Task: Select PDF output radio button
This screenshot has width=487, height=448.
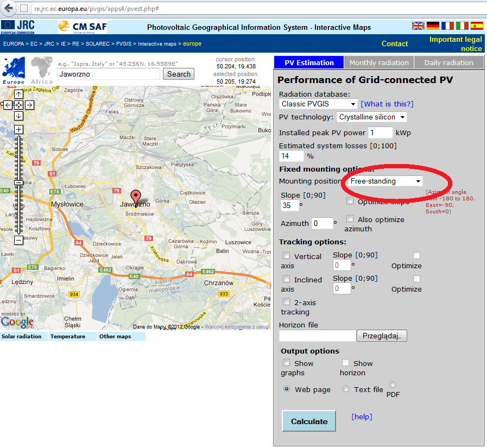Action: (393, 384)
